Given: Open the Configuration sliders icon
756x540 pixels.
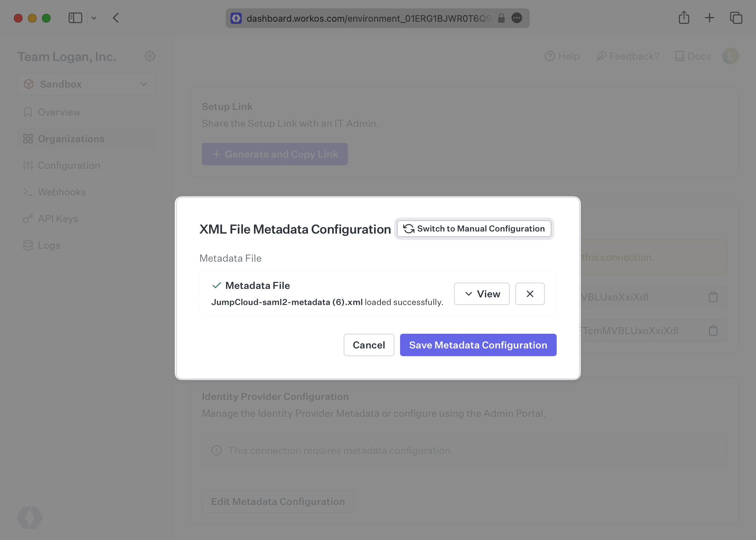Looking at the screenshot, I should click(x=28, y=165).
